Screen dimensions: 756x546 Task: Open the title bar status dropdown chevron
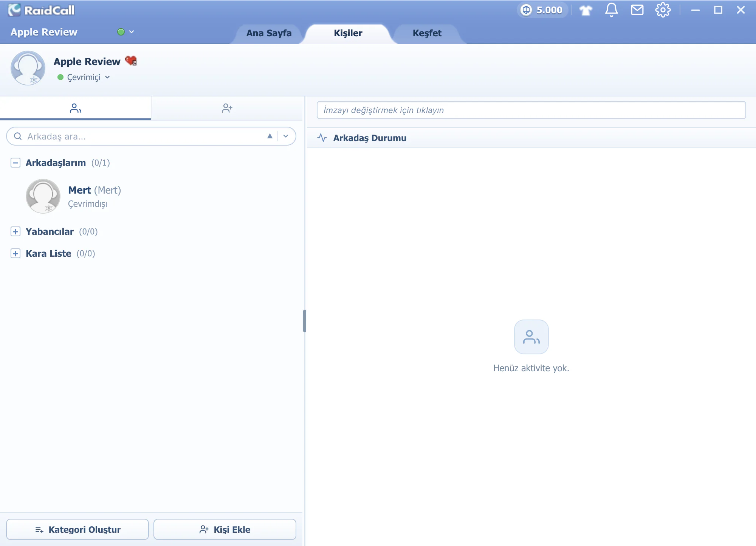tap(132, 32)
